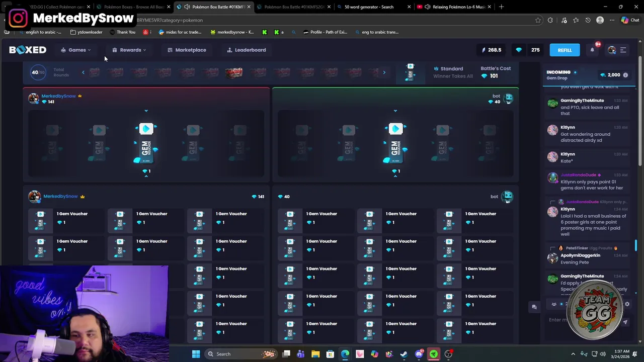Expand the Games dropdown menu
The image size is (644, 362).
[76, 50]
